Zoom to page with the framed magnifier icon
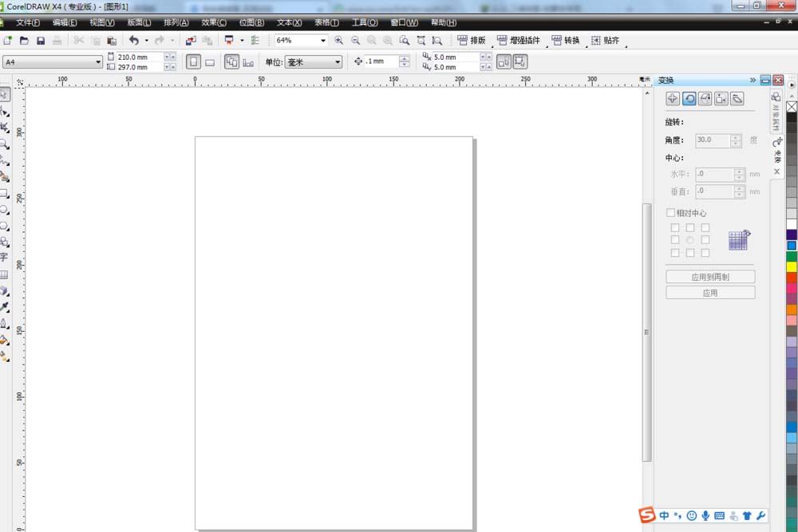This screenshot has width=798, height=532. click(x=404, y=40)
